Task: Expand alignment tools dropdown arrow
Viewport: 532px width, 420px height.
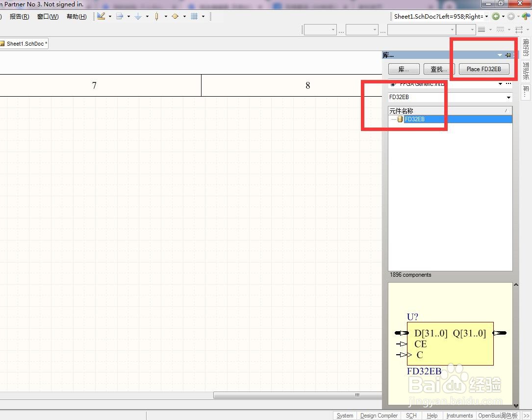Action: (128, 16)
